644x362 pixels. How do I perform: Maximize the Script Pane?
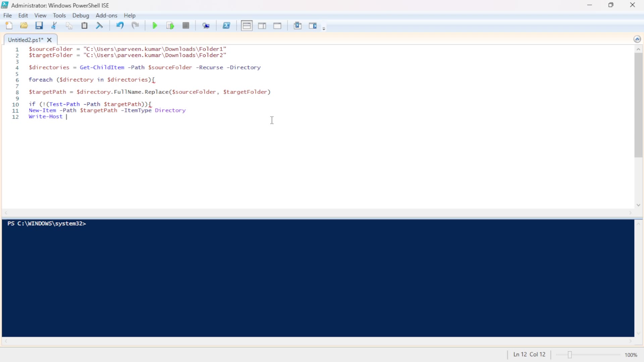point(277,25)
